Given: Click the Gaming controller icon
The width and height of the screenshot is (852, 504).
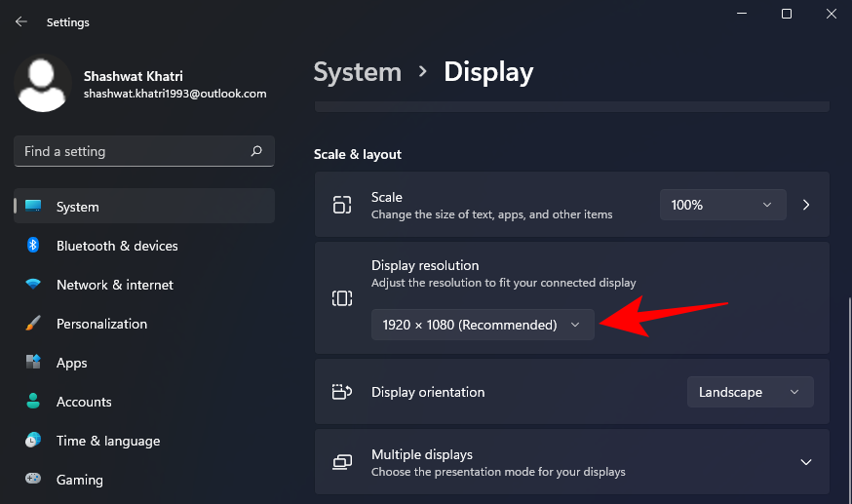Looking at the screenshot, I should pos(33,480).
